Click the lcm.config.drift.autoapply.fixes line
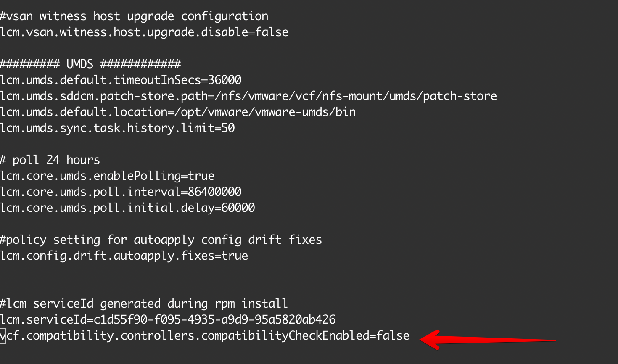The height and width of the screenshot is (364, 618). (124, 256)
